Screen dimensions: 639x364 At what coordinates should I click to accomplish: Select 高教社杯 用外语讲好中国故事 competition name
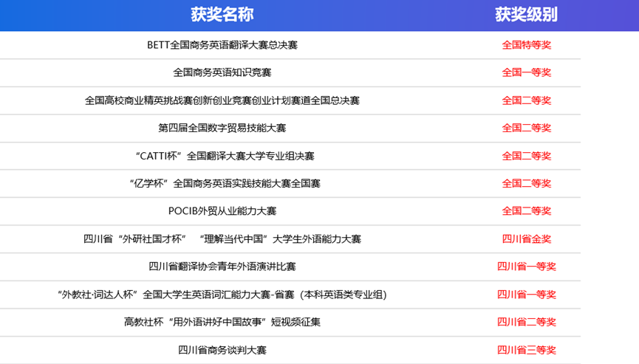point(222,322)
